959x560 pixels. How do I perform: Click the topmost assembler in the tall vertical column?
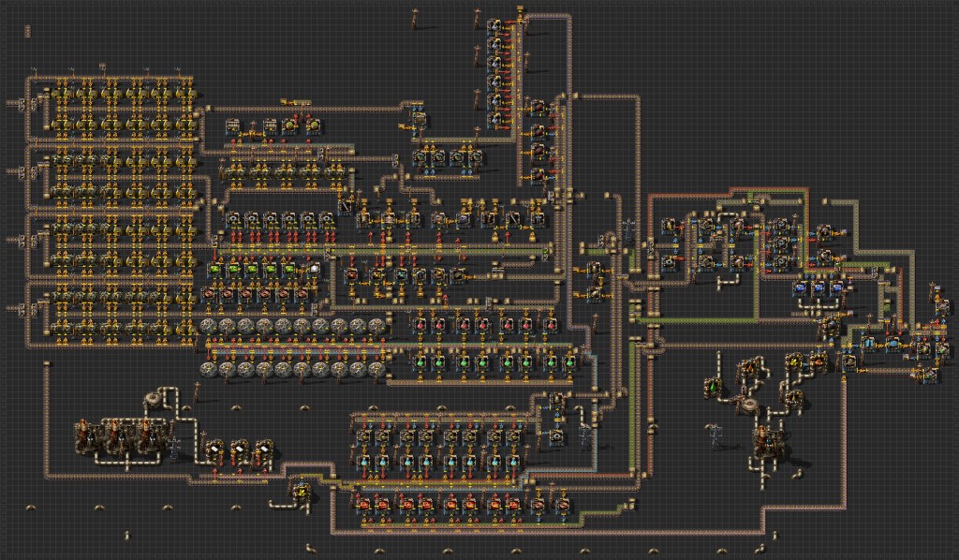[x=494, y=27]
